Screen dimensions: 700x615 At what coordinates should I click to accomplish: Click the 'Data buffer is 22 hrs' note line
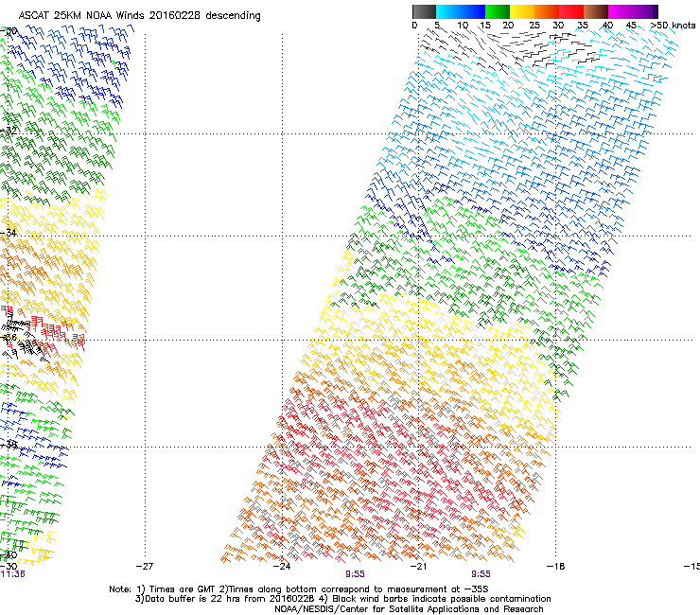(342, 599)
